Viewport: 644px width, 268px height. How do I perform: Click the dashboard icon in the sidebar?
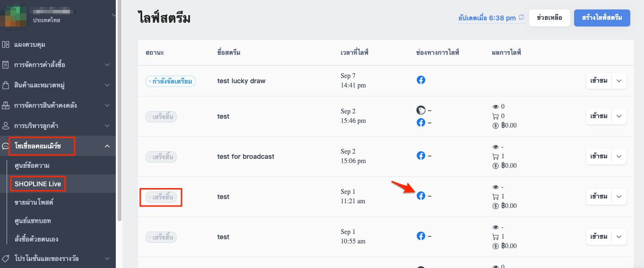pos(6,44)
